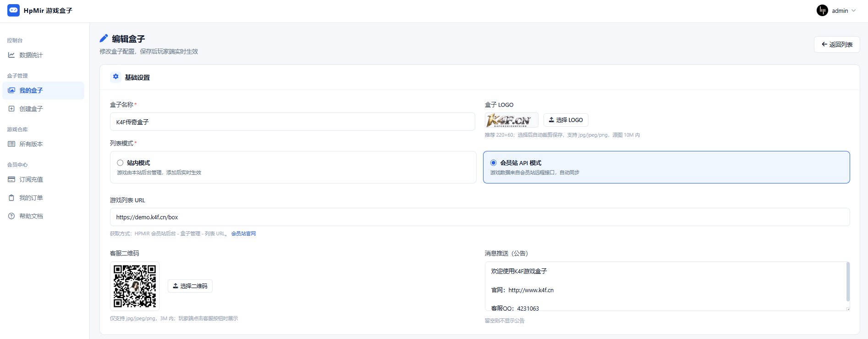The image size is (868, 339).
Task: Open 订阅充值 in the sidebar
Action: [x=44, y=179]
